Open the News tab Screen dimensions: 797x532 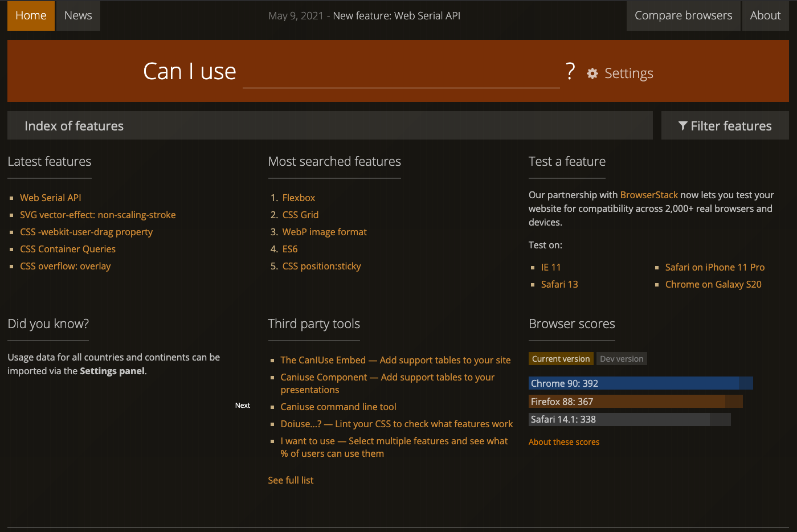coord(78,15)
